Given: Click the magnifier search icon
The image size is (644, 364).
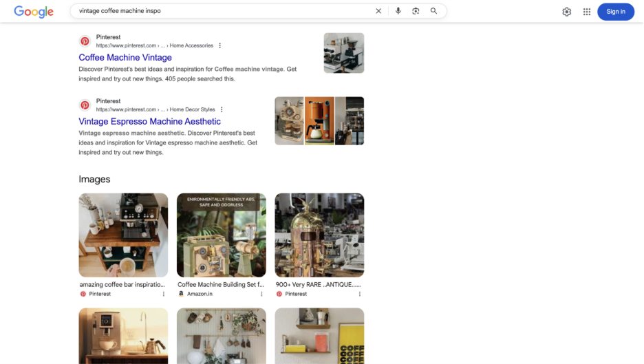Looking at the screenshot, I should coord(433,11).
